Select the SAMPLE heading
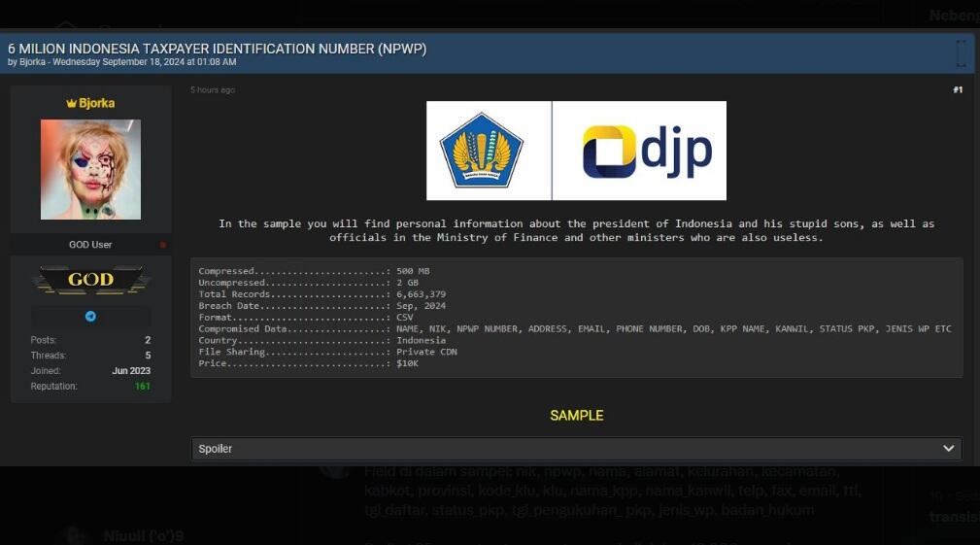 pos(576,416)
